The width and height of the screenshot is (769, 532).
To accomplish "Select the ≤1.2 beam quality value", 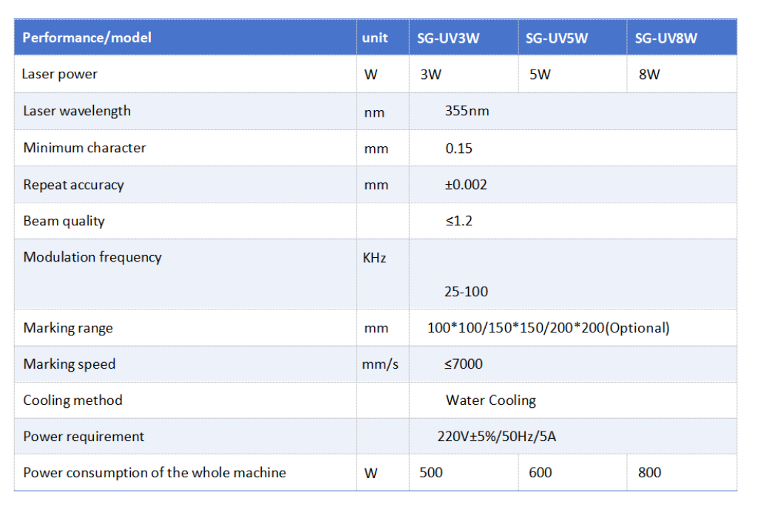I will point(459,221).
